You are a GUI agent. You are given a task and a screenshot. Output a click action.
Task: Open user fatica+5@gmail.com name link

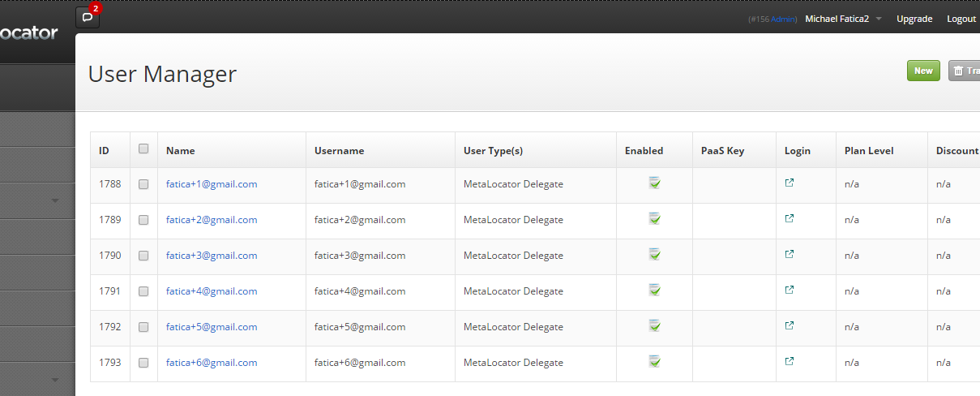tap(212, 327)
